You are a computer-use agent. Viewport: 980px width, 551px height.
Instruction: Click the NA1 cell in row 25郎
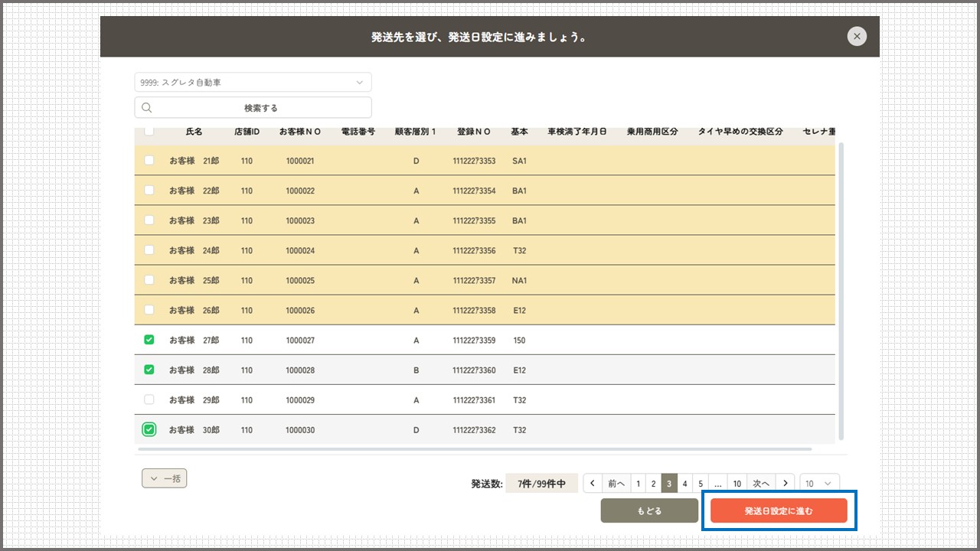pyautogui.click(x=520, y=281)
